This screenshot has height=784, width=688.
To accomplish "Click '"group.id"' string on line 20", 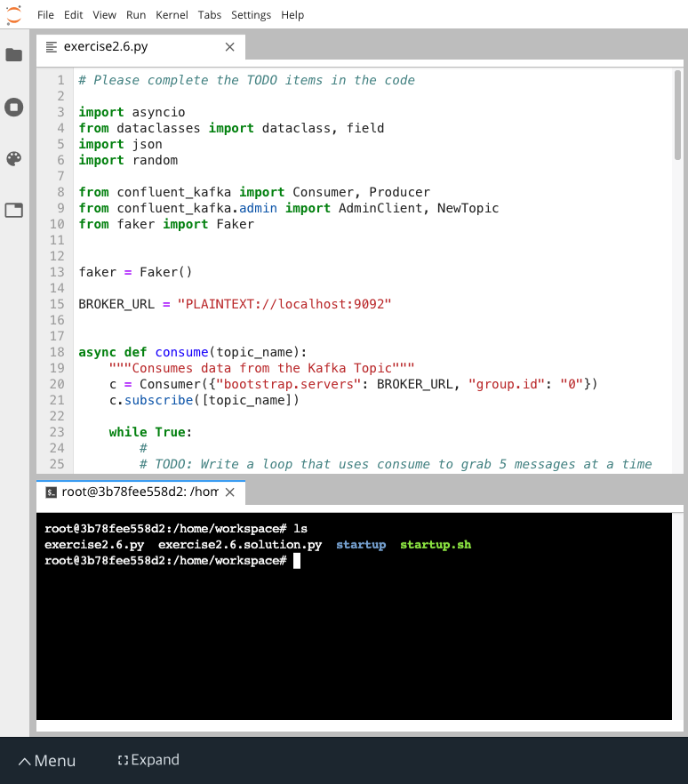I will [507, 384].
